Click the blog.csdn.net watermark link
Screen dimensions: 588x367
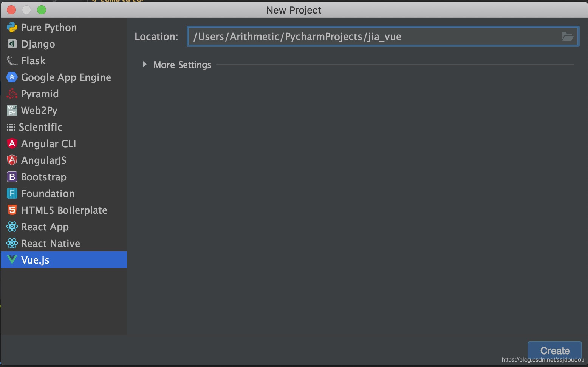point(543,360)
